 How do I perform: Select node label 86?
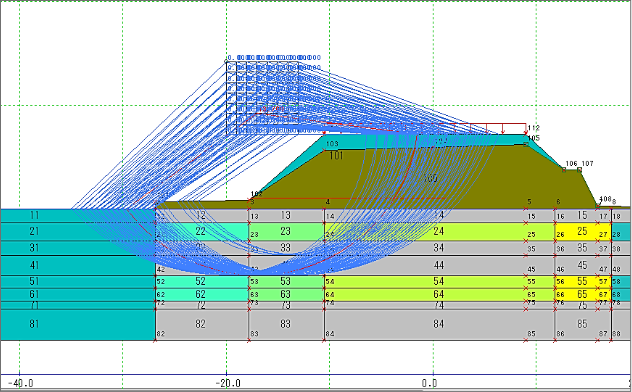[561, 334]
